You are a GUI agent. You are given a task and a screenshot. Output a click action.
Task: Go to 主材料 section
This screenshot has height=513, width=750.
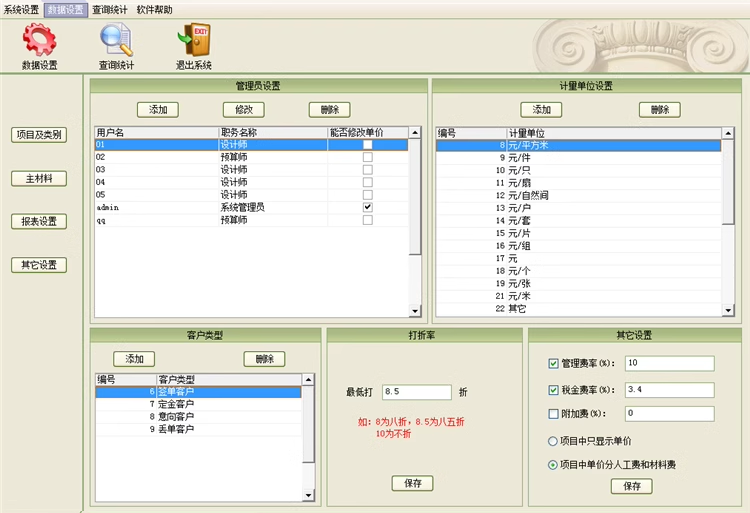[x=39, y=179]
